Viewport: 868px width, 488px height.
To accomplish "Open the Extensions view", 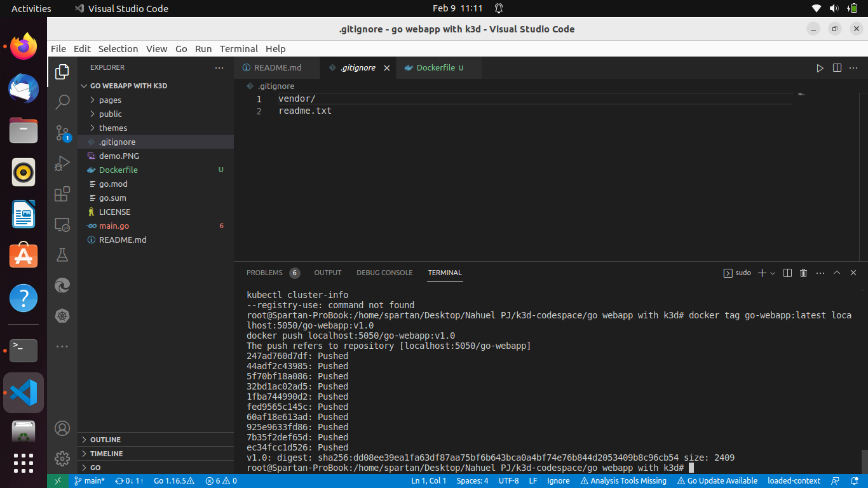I will (62, 194).
